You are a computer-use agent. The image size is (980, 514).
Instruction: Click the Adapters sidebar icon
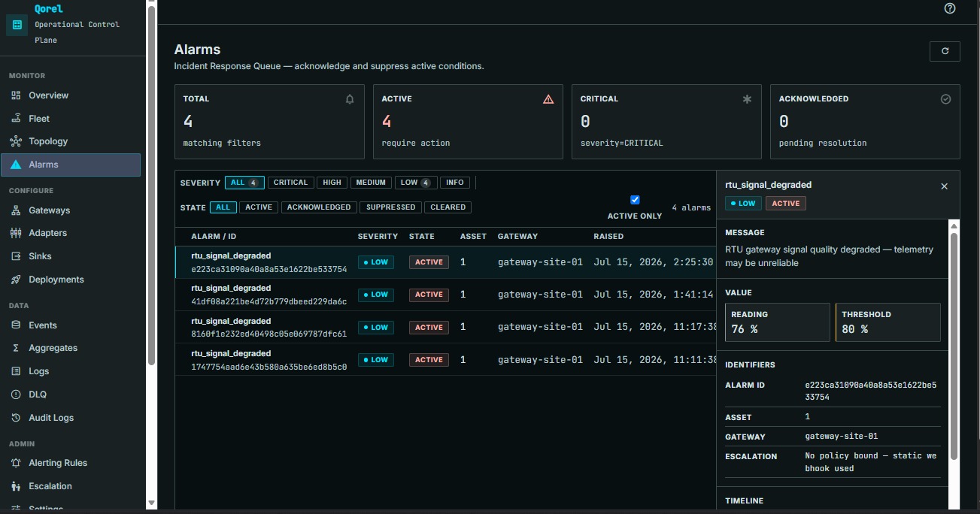tap(16, 233)
